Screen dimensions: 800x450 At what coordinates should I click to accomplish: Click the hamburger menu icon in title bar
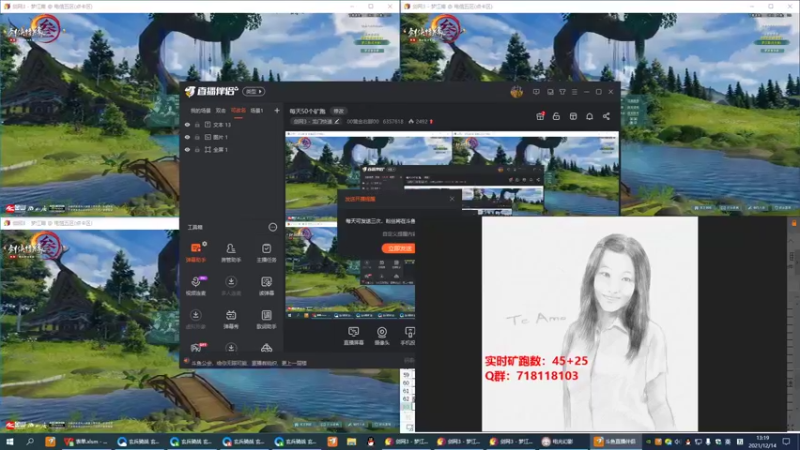[574, 92]
